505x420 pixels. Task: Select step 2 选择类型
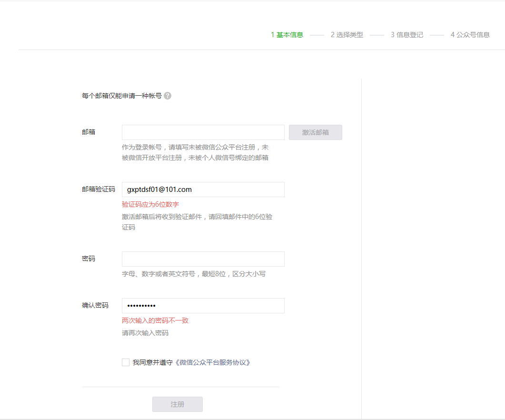pos(347,35)
